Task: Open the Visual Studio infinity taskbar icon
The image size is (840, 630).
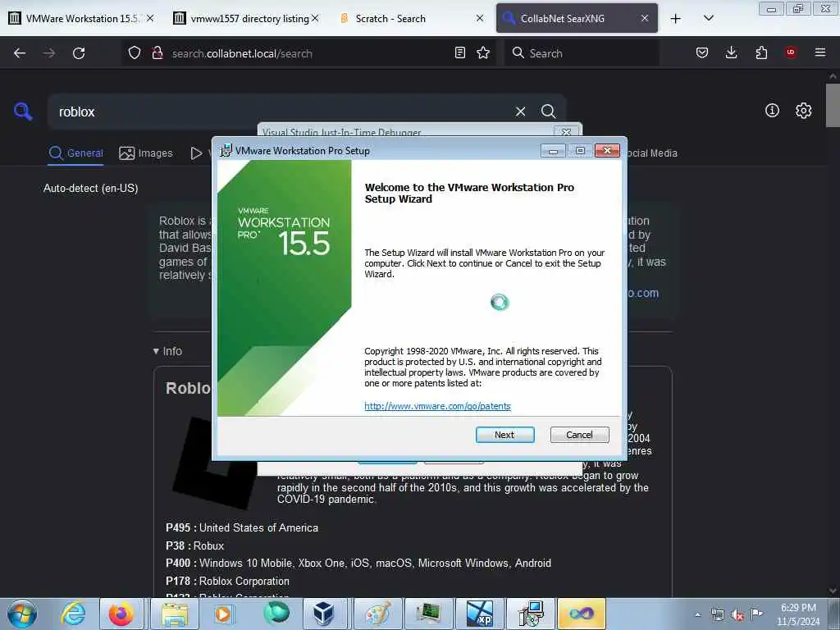Action: click(582, 614)
